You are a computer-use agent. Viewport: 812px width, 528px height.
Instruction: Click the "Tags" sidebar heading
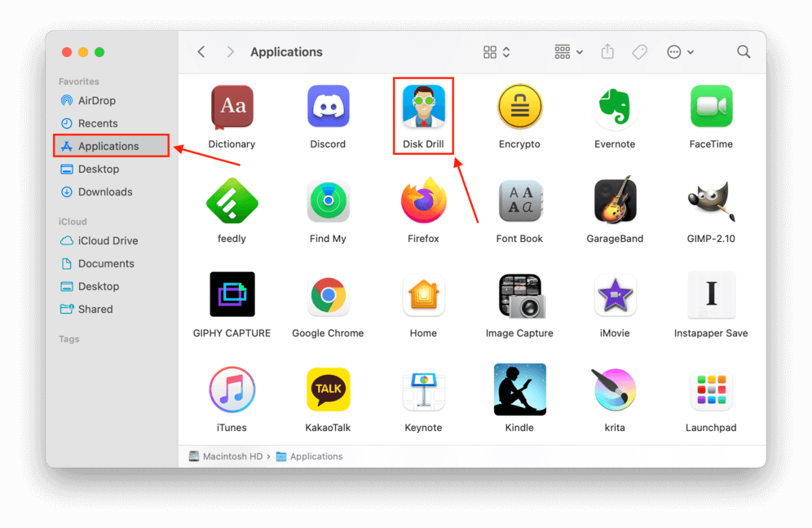68,339
